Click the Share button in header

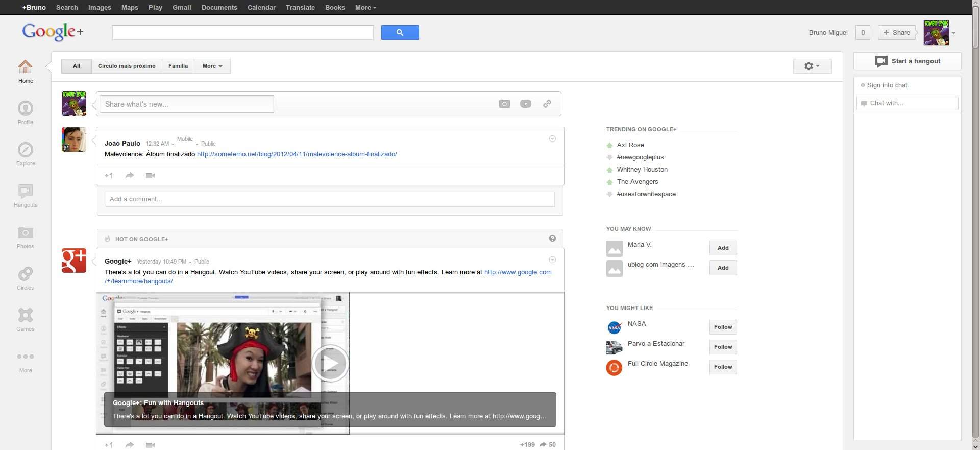point(897,32)
